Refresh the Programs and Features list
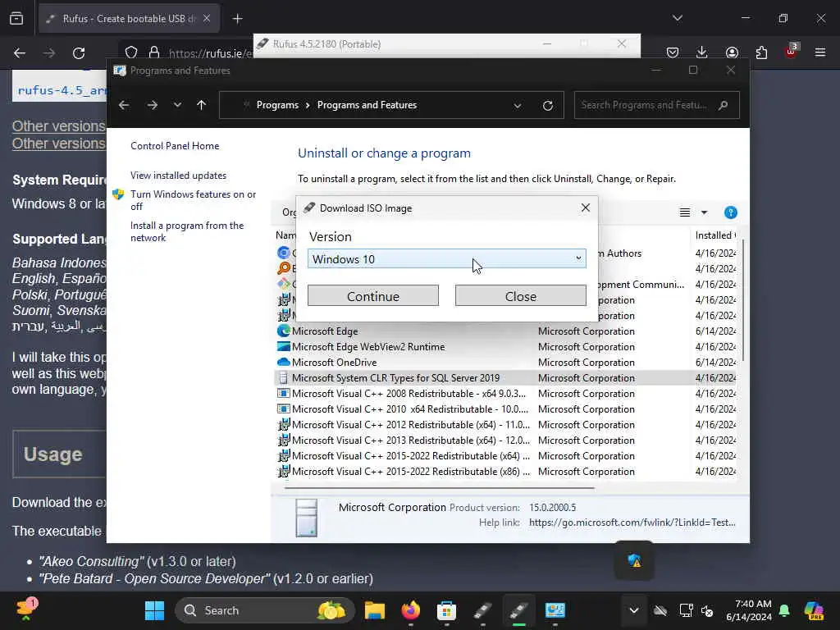This screenshot has width=840, height=630. click(x=547, y=106)
